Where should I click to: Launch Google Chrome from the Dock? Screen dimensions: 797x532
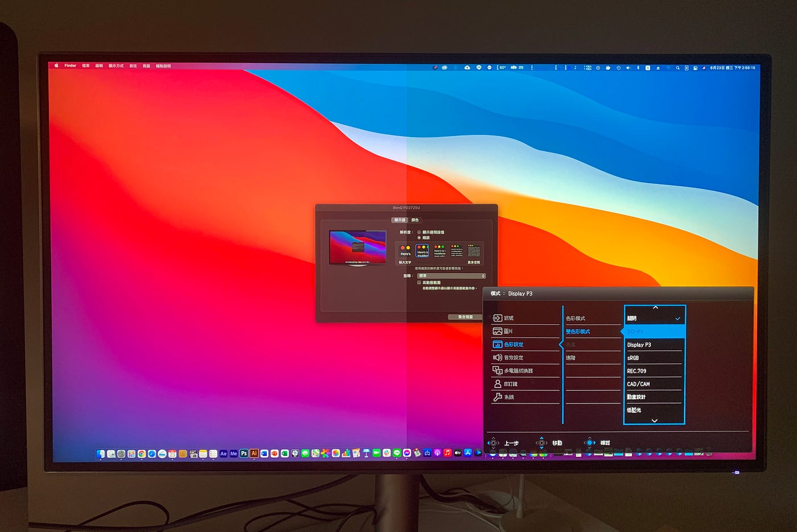coord(142,453)
